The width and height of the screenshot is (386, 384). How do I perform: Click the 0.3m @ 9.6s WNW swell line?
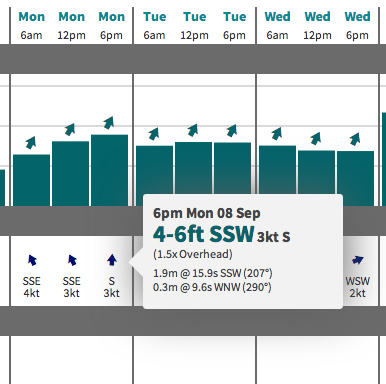pos(212,287)
